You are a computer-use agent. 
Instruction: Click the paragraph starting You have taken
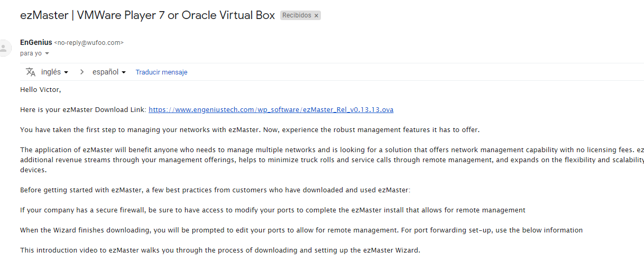(250, 130)
